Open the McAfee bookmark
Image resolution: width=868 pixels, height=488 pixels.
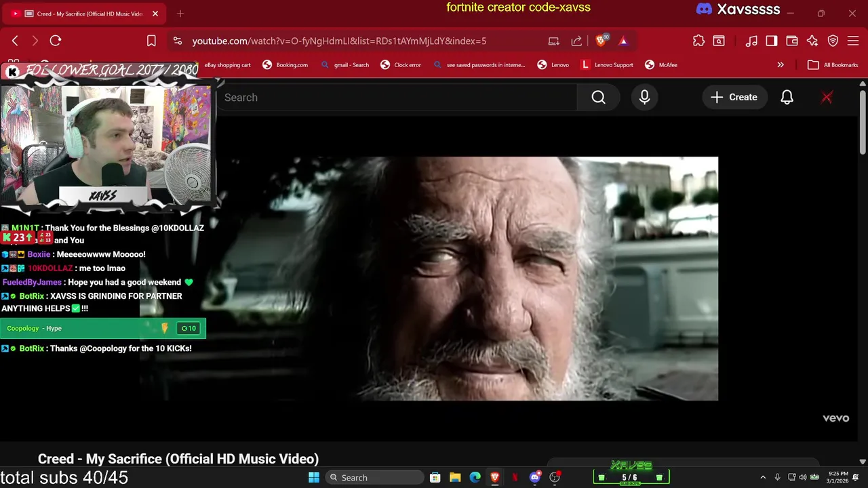coord(661,65)
